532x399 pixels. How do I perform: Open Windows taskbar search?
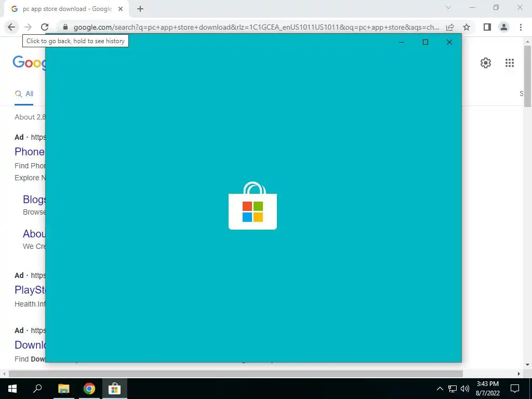[x=37, y=389]
